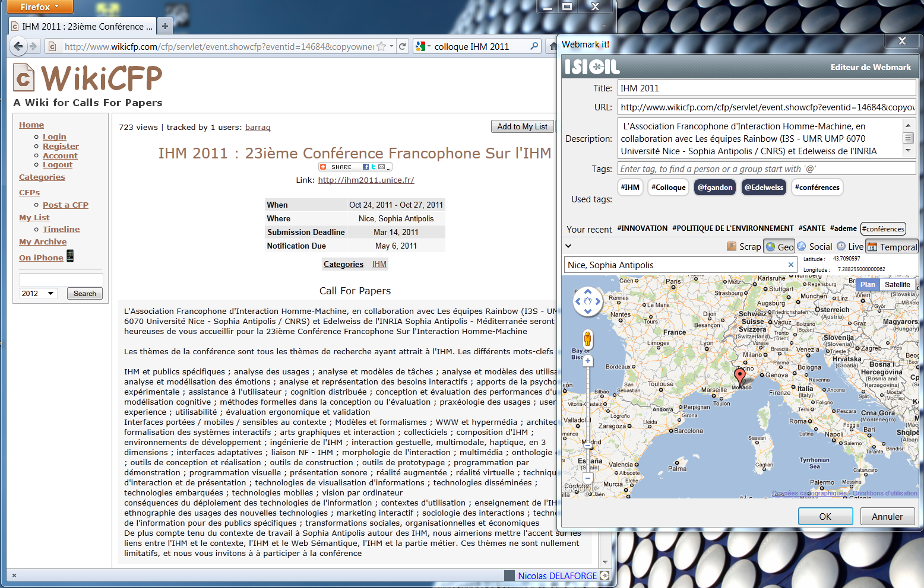This screenshot has width=924, height=588.
Task: Open My Archive link
Action: point(43,241)
